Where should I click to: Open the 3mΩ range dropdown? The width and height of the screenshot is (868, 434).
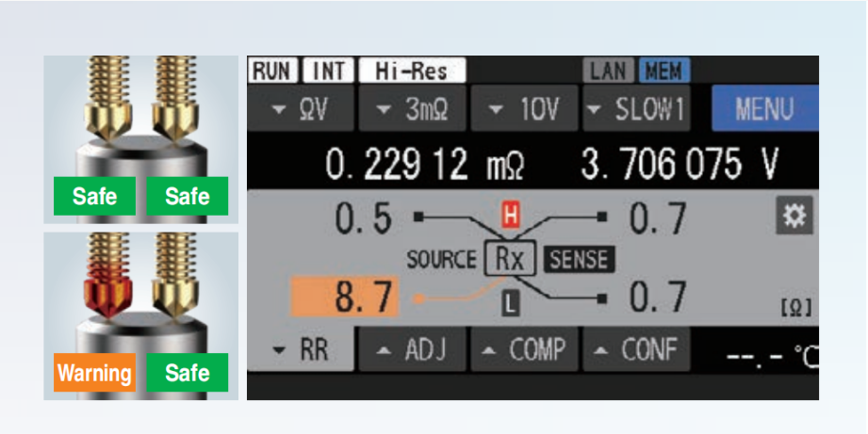413,108
